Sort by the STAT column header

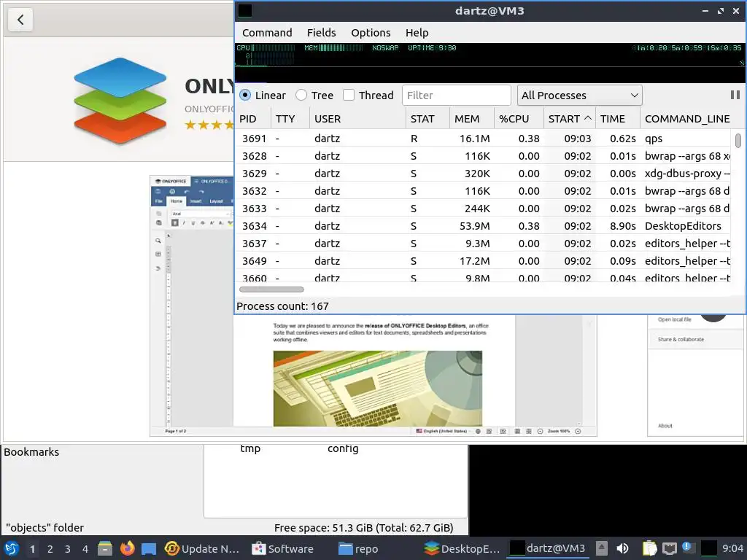click(x=427, y=119)
